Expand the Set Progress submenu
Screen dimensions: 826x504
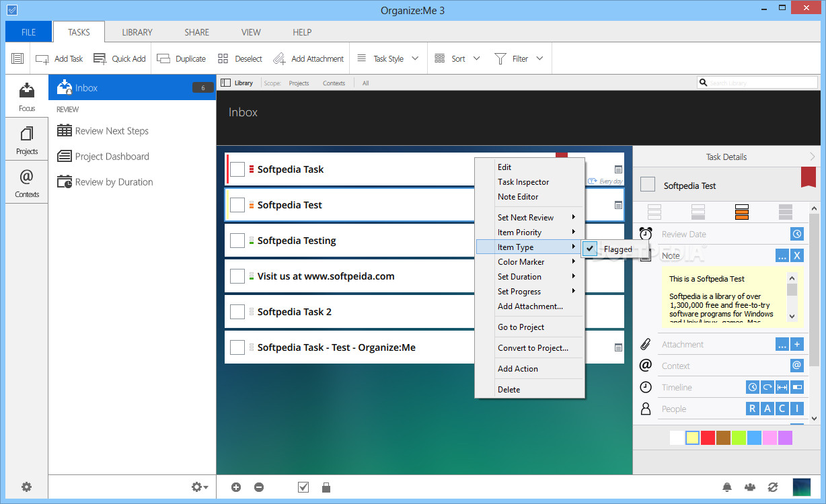point(530,291)
